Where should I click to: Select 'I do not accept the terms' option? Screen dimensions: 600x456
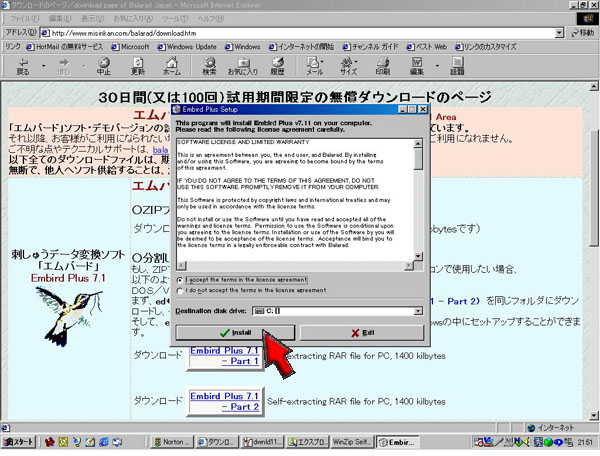(180, 291)
